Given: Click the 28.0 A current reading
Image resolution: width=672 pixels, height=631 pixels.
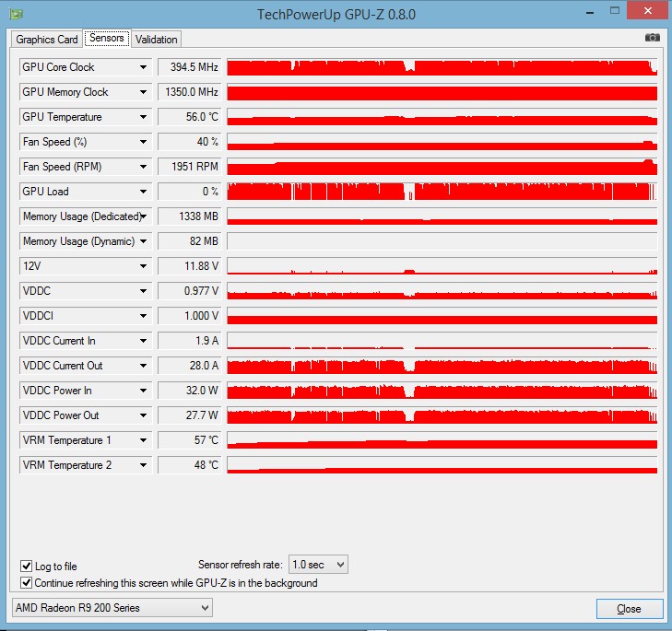Looking at the screenshot, I should pyautogui.click(x=189, y=366).
